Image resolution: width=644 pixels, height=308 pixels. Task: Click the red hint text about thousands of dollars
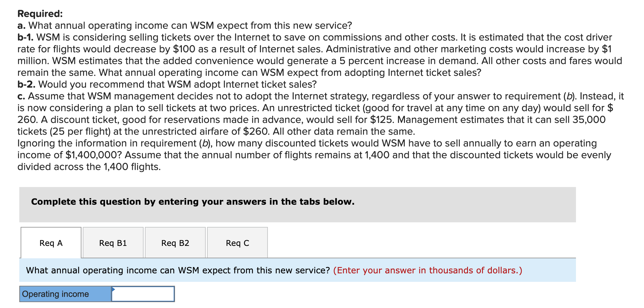pyautogui.click(x=427, y=270)
